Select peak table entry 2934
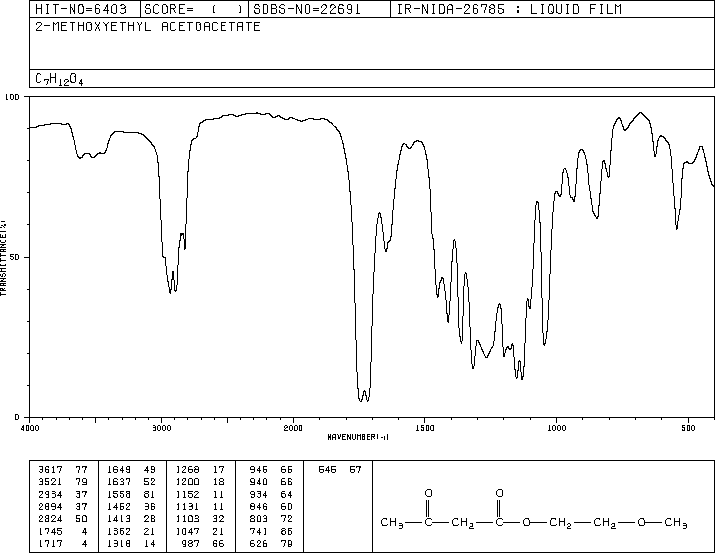 [50, 495]
